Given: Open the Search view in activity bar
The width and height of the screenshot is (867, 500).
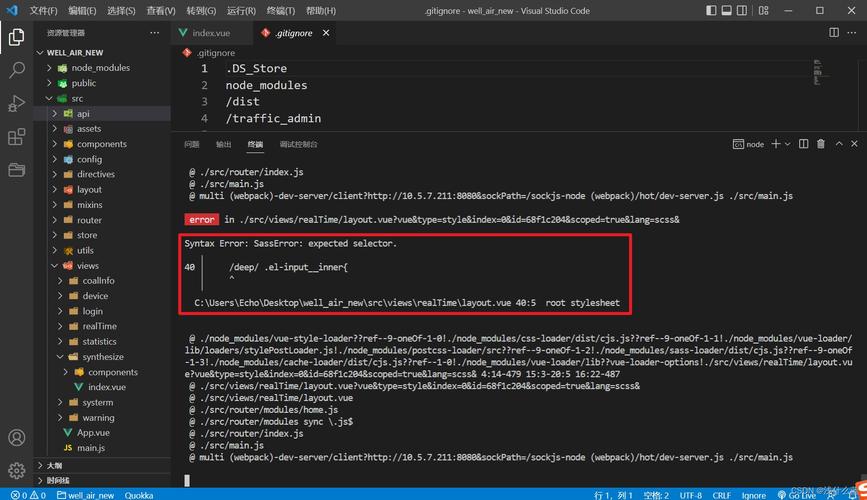Looking at the screenshot, I should click(17, 70).
